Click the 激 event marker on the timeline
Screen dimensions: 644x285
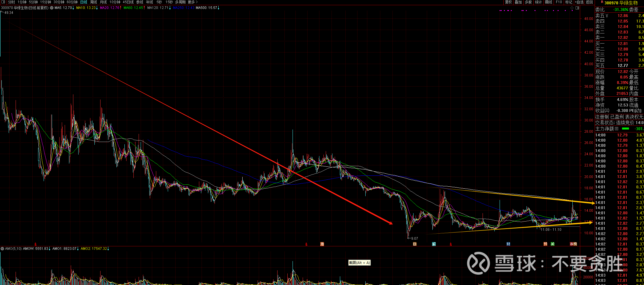coord(322,244)
